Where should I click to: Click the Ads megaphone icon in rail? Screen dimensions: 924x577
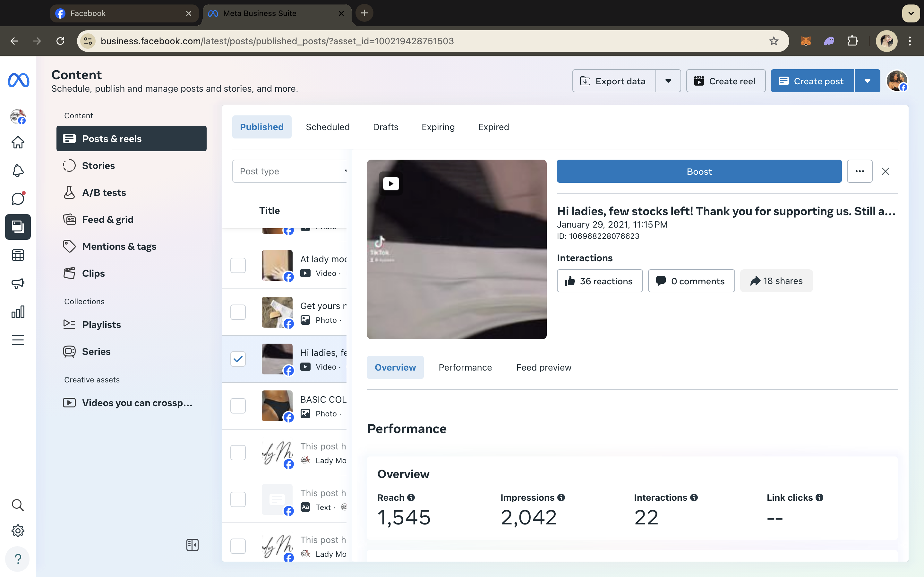click(18, 283)
